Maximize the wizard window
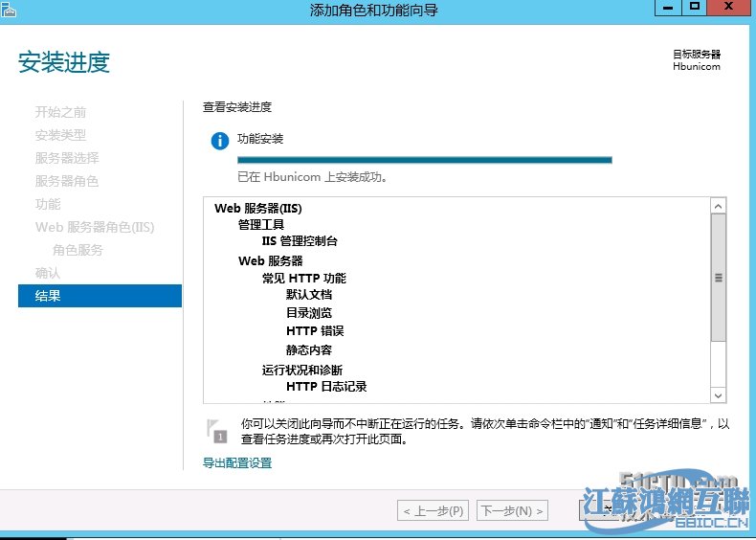 [695, 8]
